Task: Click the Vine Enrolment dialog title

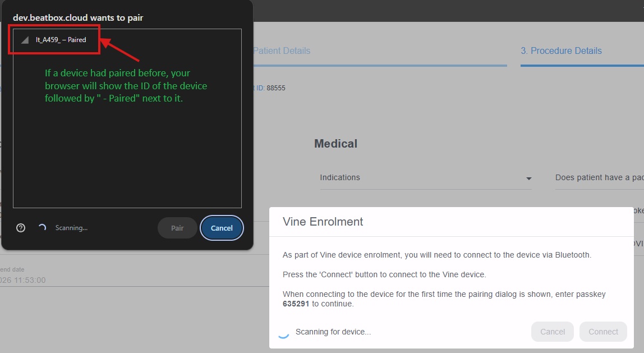Action: tap(323, 222)
